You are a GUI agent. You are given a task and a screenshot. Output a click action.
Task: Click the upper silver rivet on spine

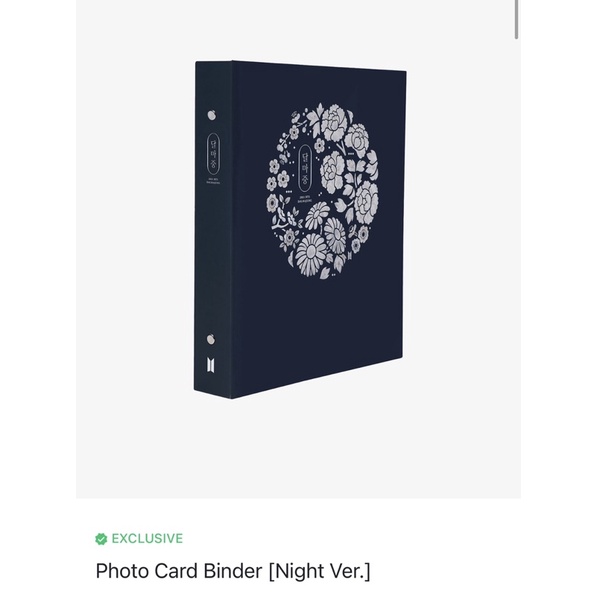(212, 115)
